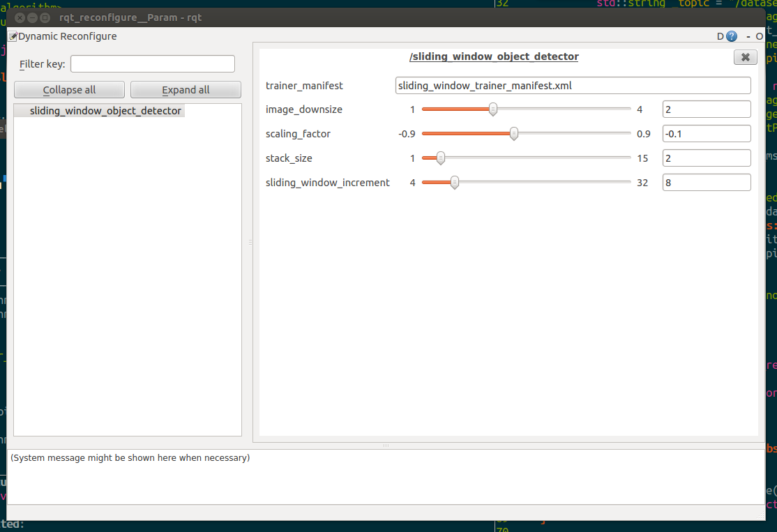Click the Dynamic Reconfigure title label

[x=68, y=36]
